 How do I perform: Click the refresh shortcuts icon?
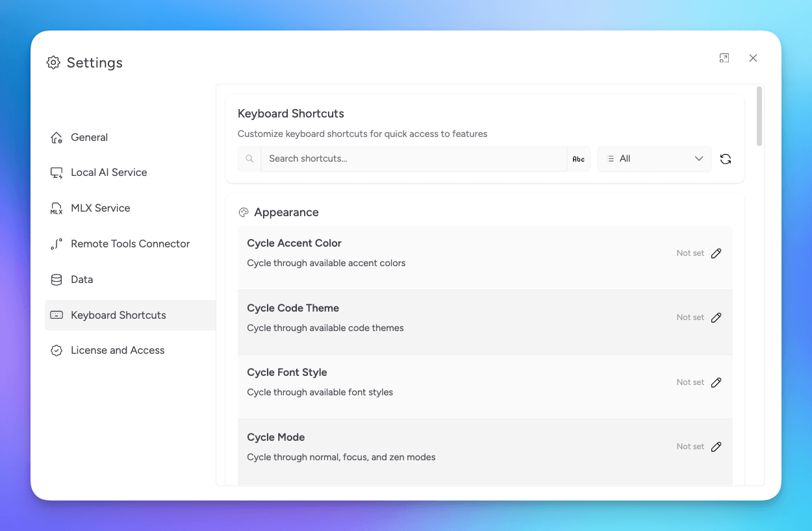(726, 158)
